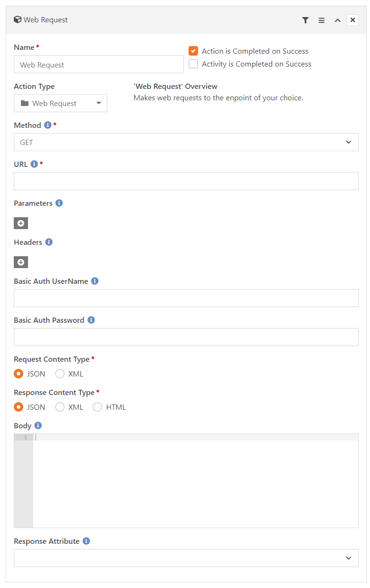Open the Response Attribute dropdown

(186, 558)
